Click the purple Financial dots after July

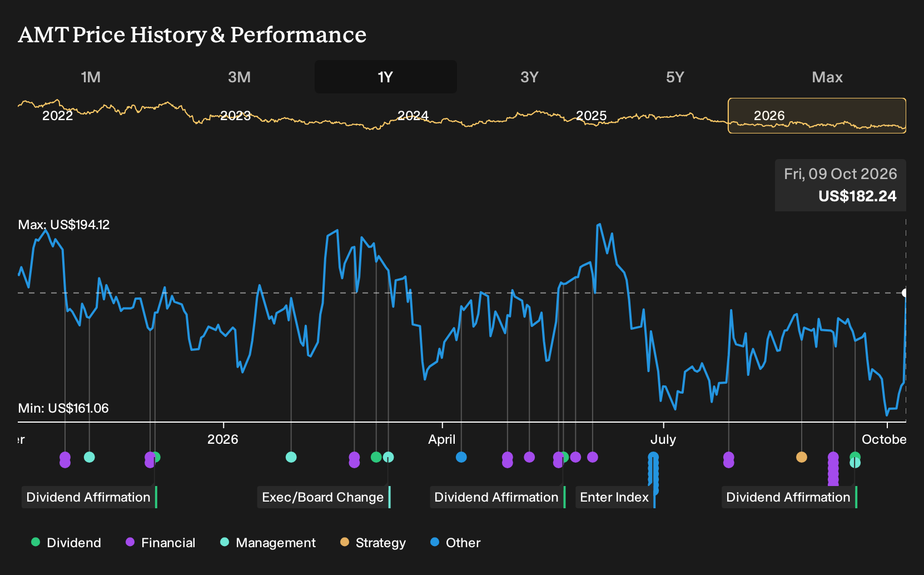coord(728,460)
